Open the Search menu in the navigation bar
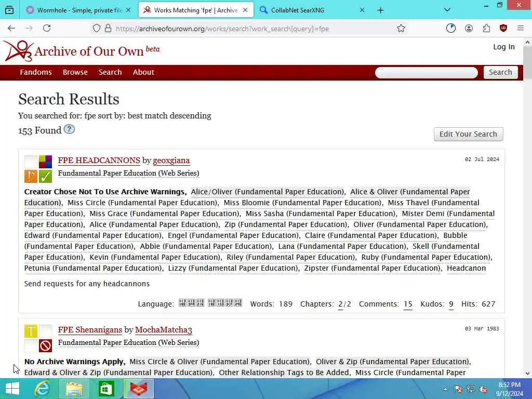 click(x=110, y=72)
